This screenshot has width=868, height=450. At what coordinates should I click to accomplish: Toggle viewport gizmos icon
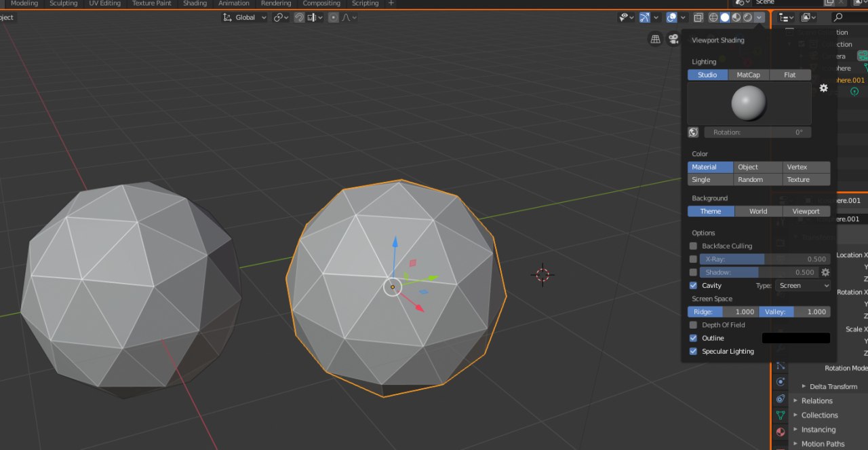(x=644, y=18)
